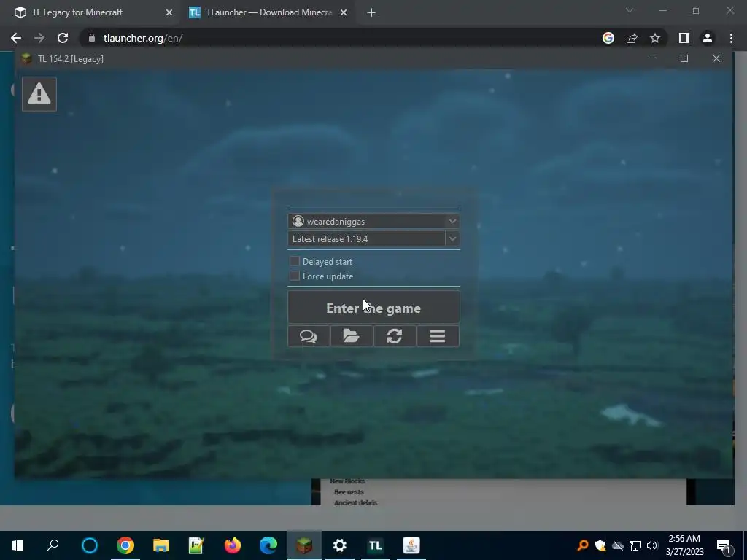Click the Google icon in the address bar
Screen dimensions: 747x560
tap(608, 38)
